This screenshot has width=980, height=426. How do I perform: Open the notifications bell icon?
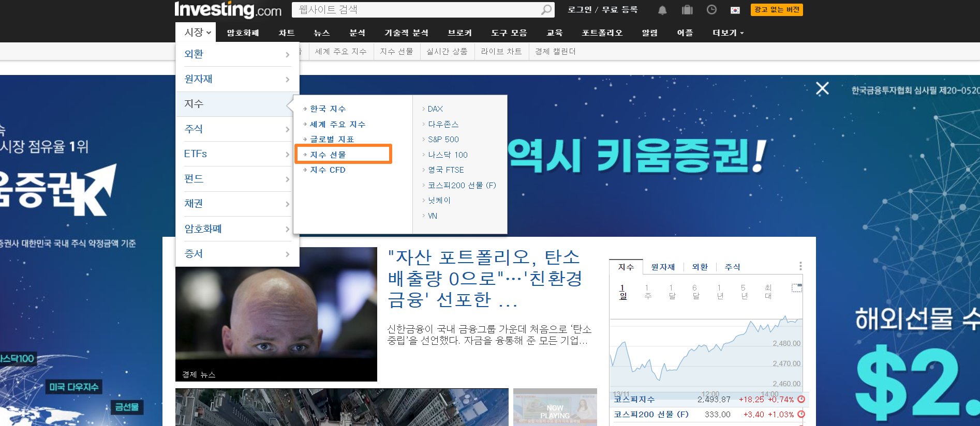[662, 10]
